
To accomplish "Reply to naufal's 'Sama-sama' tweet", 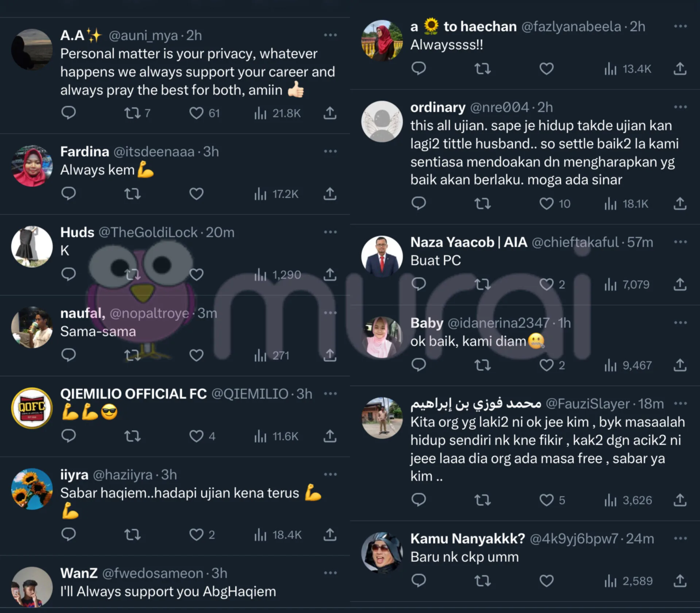I will 69,355.
